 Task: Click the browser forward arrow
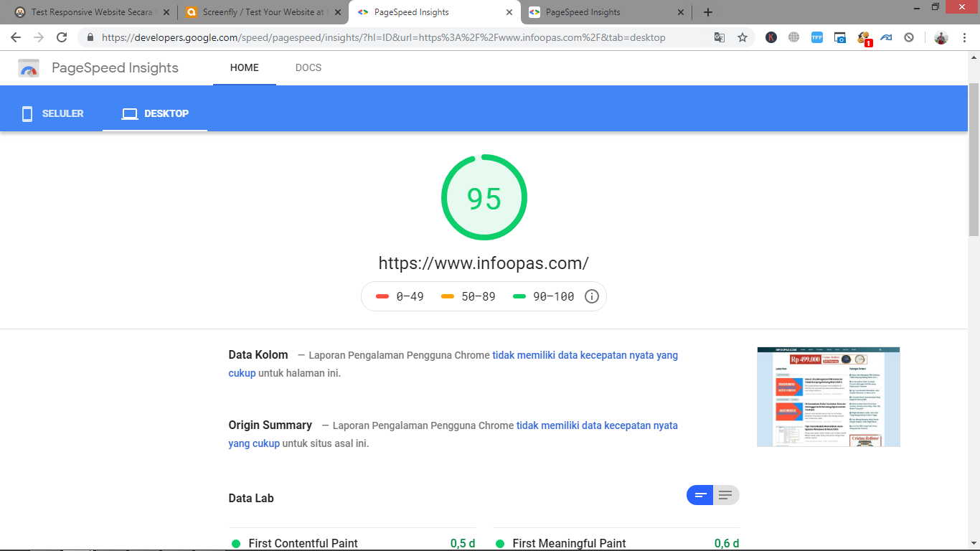(x=39, y=37)
